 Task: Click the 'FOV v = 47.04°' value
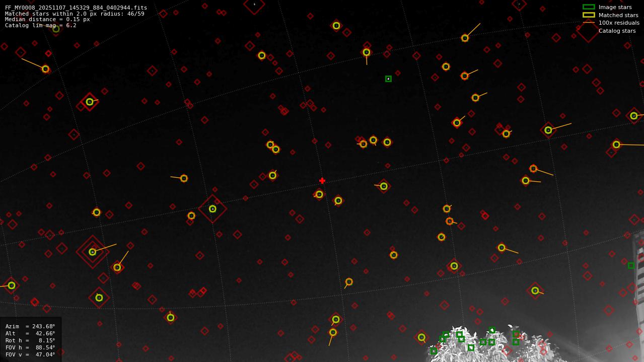coord(30,354)
